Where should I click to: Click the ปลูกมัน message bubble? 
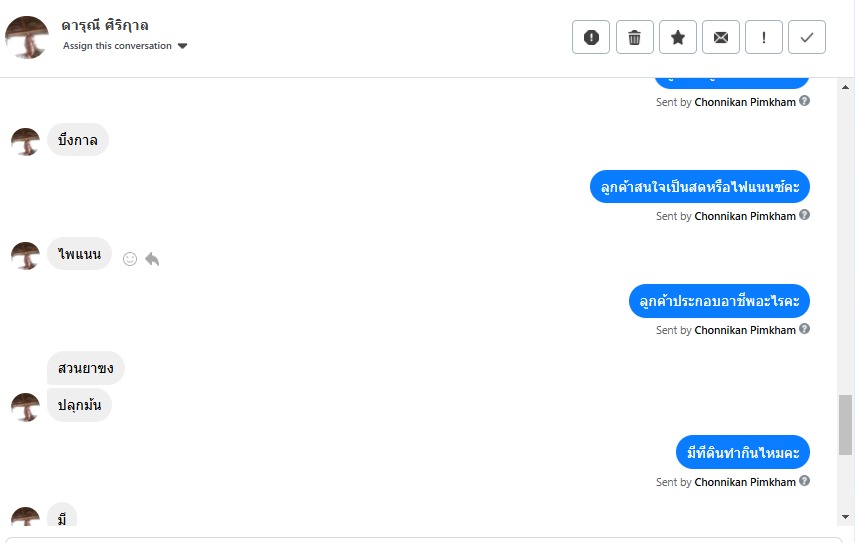[x=79, y=405]
